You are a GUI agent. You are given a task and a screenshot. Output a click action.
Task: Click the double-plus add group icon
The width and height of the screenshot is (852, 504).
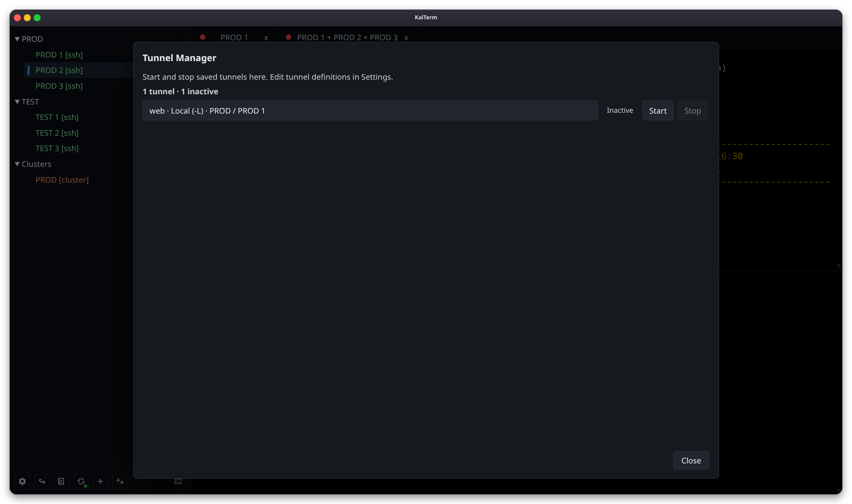pos(120,481)
